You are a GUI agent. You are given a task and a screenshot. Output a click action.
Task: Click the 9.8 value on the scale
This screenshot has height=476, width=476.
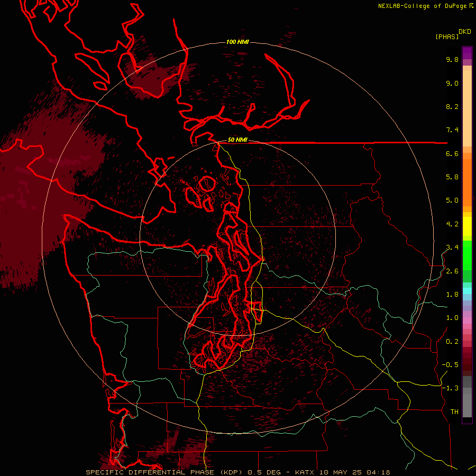(x=452, y=59)
